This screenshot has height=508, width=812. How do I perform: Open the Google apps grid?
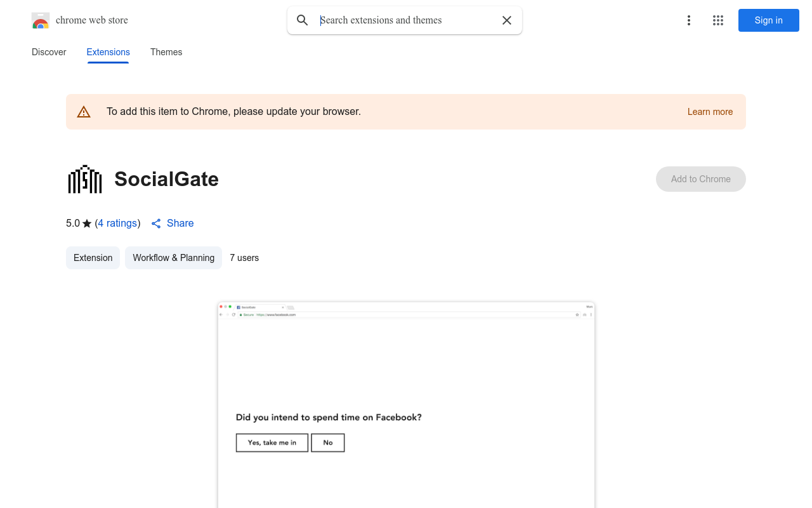point(718,20)
